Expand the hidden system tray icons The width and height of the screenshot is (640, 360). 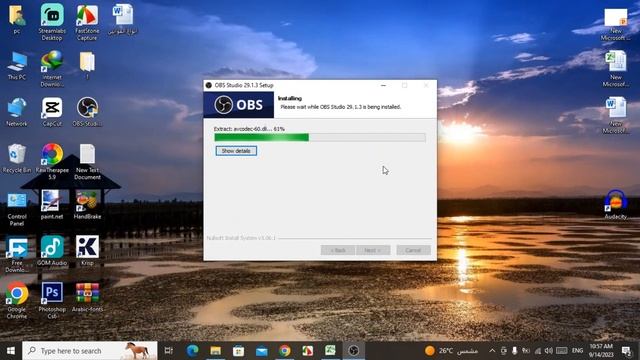492,351
